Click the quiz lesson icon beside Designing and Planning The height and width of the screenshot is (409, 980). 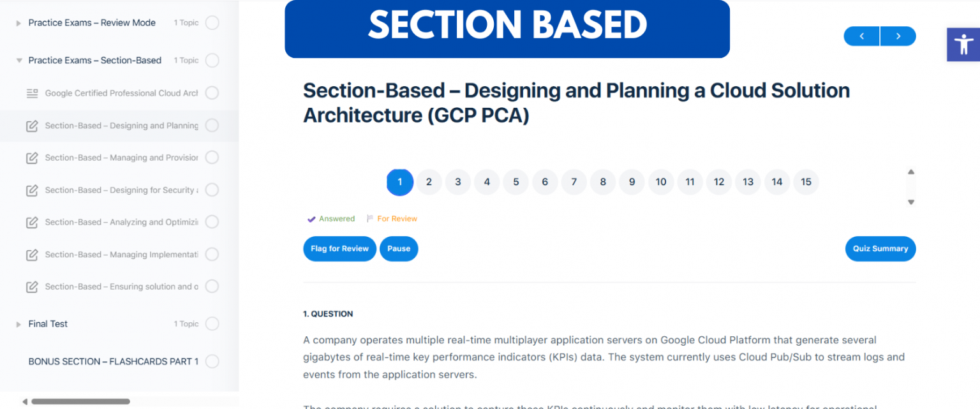[32, 126]
